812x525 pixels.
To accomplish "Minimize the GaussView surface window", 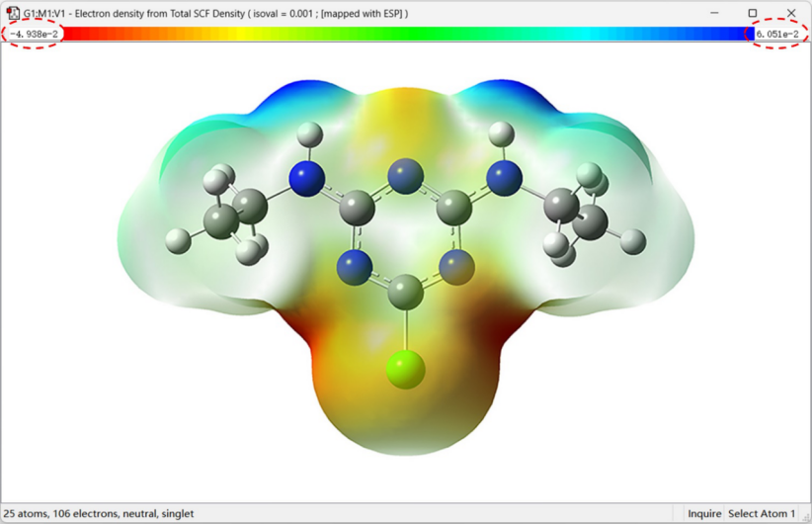I will 714,13.
